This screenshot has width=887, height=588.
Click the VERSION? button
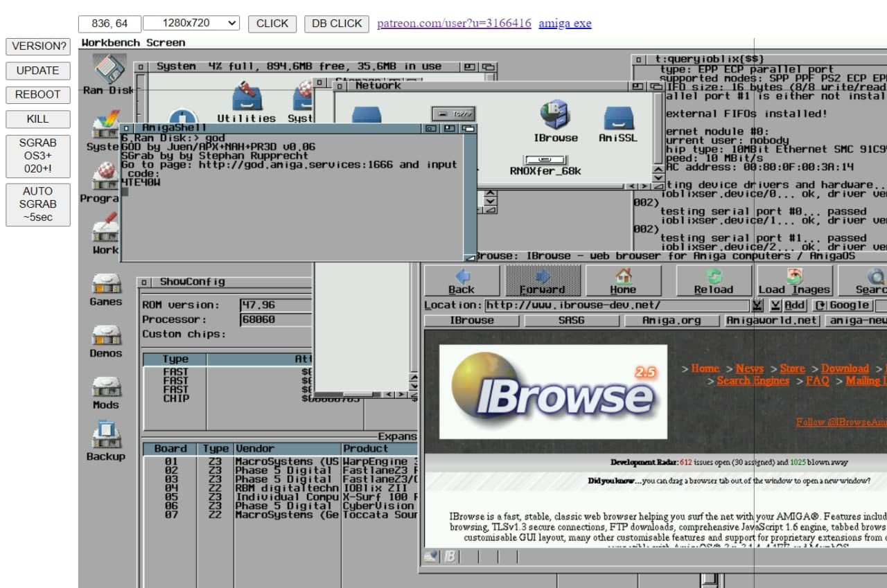coord(38,46)
